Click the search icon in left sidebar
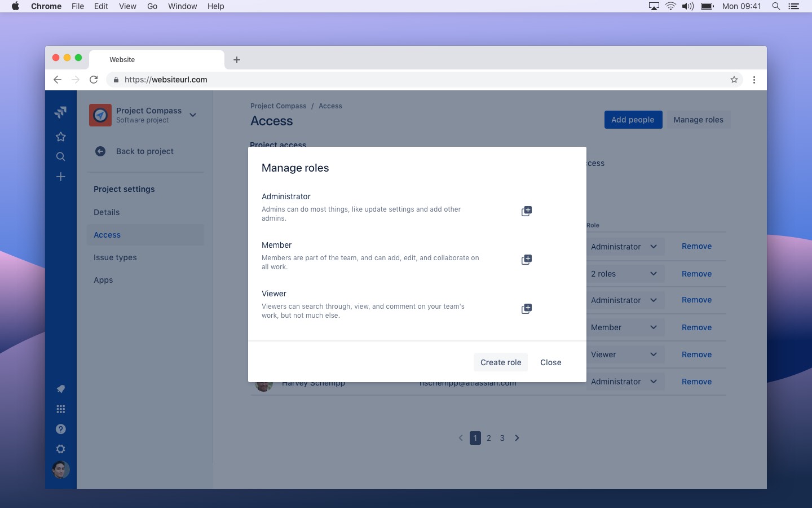 [61, 157]
